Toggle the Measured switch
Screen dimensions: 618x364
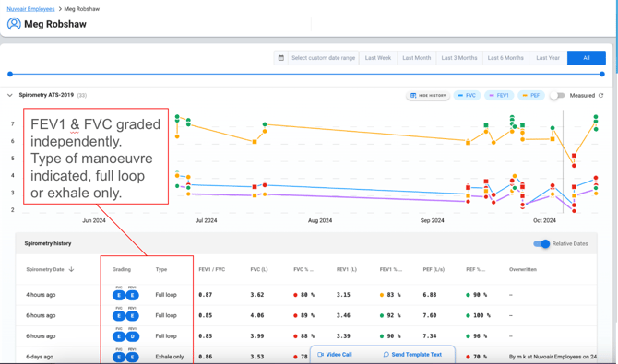[557, 95]
